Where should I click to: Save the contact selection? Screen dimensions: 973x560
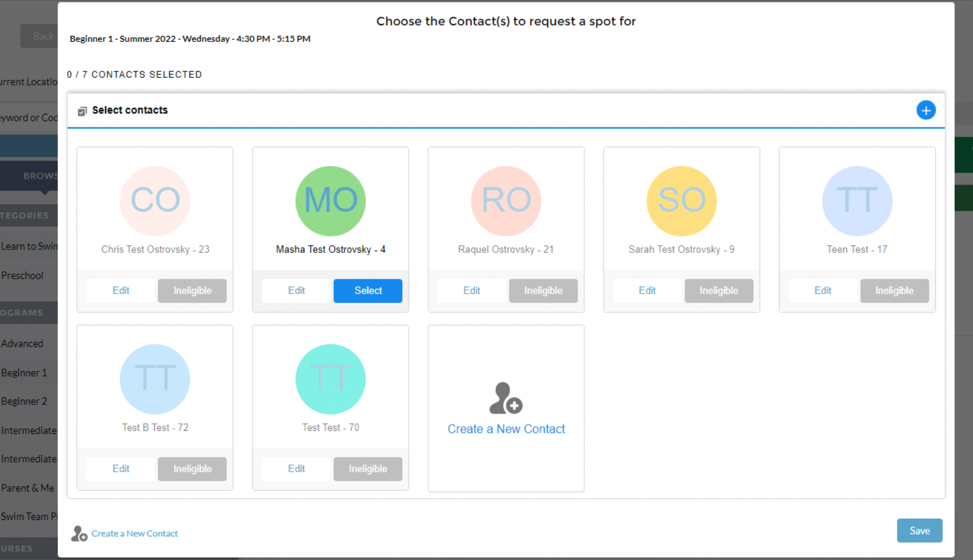pyautogui.click(x=919, y=531)
